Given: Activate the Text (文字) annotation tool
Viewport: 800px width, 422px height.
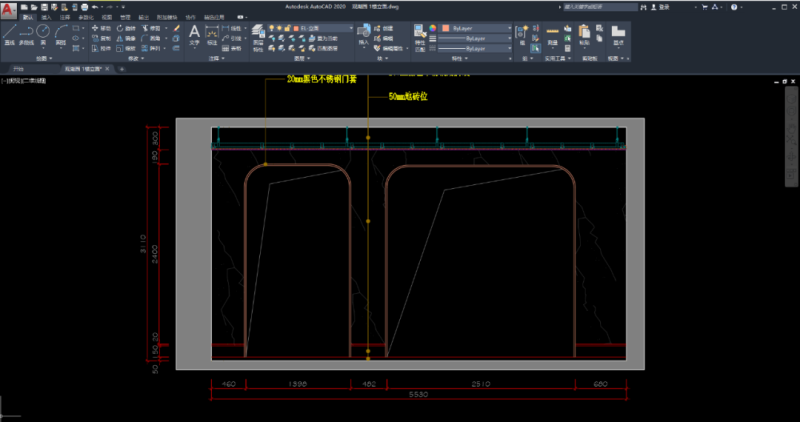Looking at the screenshot, I should tap(194, 34).
